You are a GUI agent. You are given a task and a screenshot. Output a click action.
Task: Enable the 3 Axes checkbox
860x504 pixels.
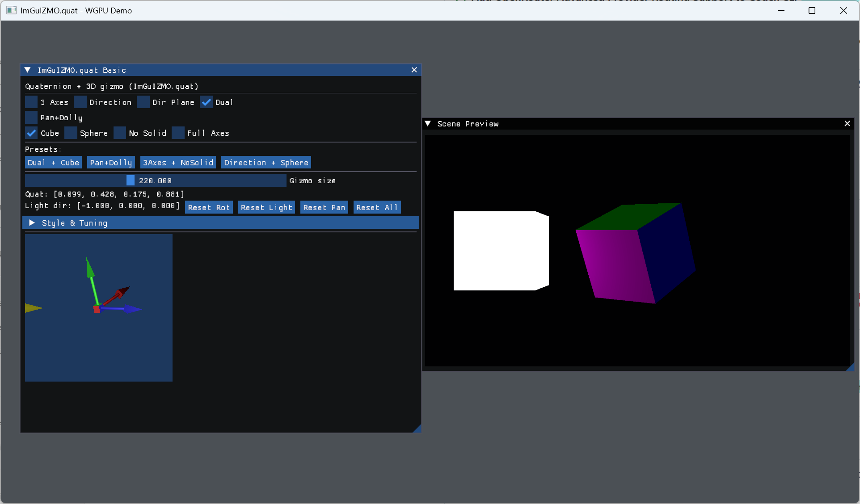tap(31, 102)
